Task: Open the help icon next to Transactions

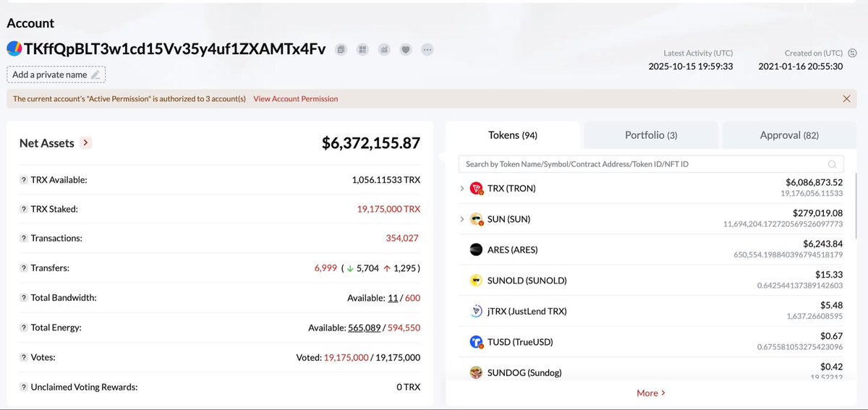Action: click(x=23, y=238)
